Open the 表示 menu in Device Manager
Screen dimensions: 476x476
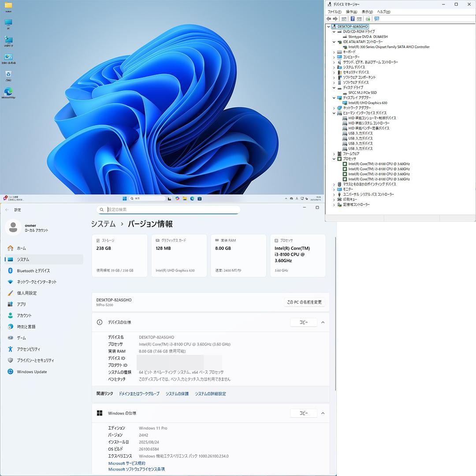point(368,11)
